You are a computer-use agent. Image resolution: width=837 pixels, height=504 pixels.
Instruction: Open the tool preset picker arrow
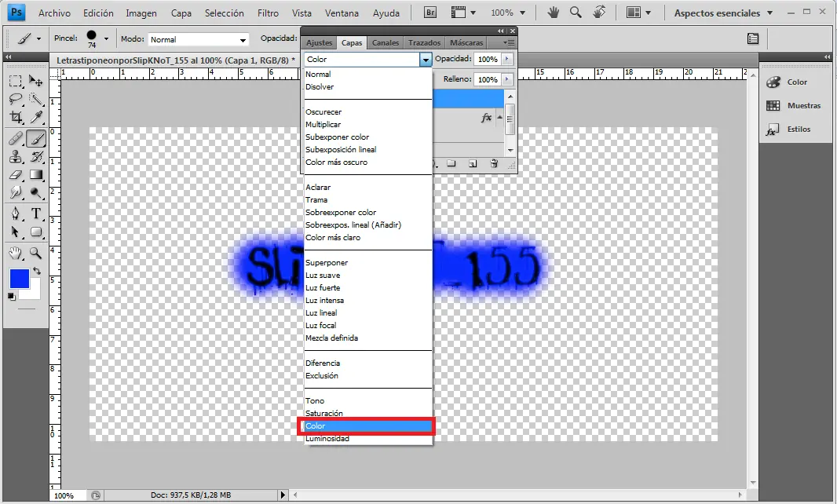point(38,39)
